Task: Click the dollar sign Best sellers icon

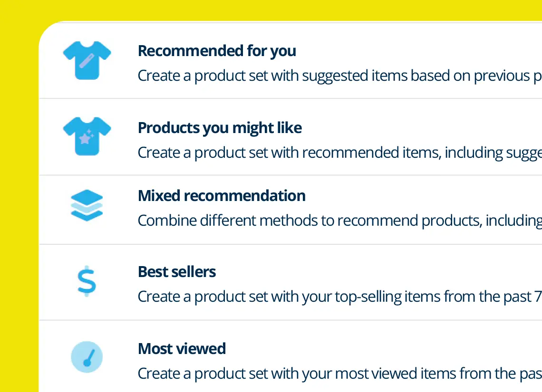Action: point(87,281)
